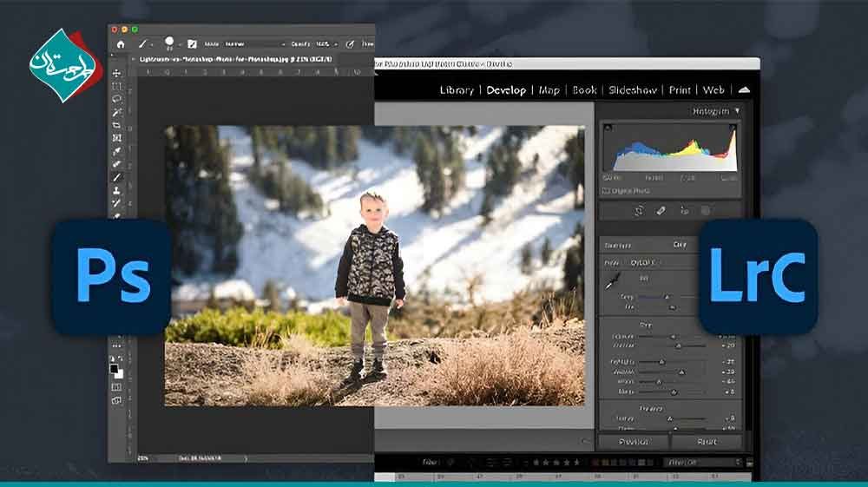Viewport: 868px width, 487px height.
Task: Toggle histogram shadow clipping indicator
Action: pyautogui.click(x=608, y=128)
